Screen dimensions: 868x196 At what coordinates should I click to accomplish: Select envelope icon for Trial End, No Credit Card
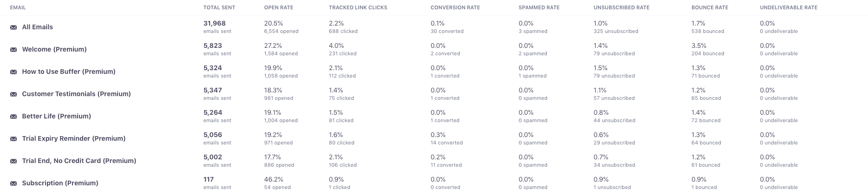click(13, 161)
